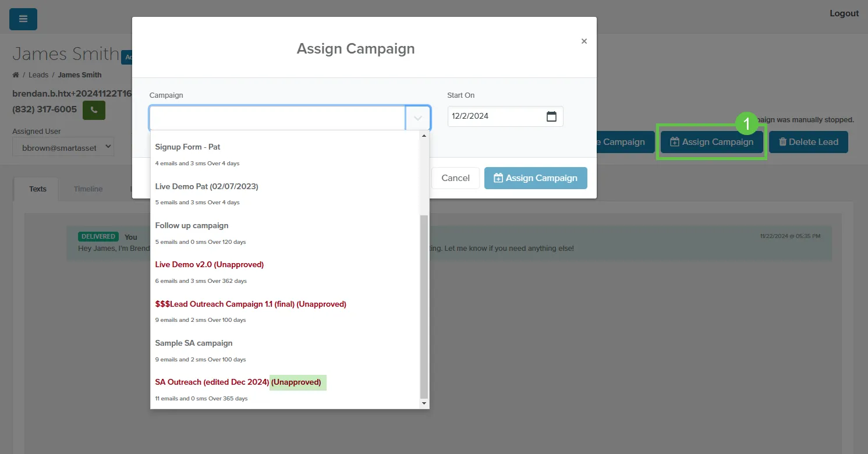Click the '6 emails and 3 sms Over 362 days' text
868x454 pixels.
pyautogui.click(x=201, y=281)
